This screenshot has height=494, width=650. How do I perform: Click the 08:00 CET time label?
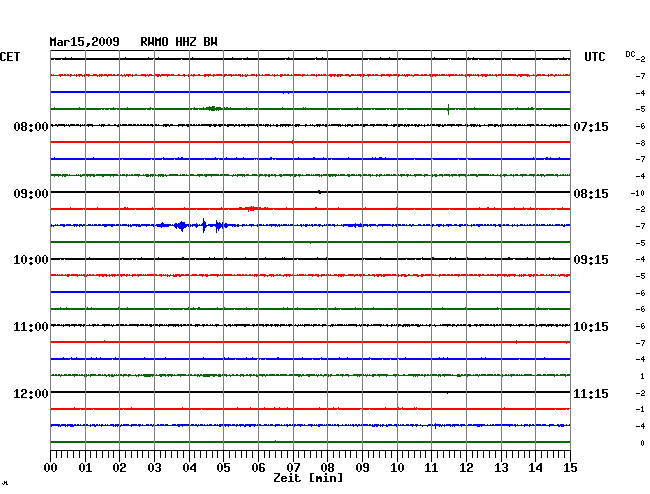[x=31, y=126]
